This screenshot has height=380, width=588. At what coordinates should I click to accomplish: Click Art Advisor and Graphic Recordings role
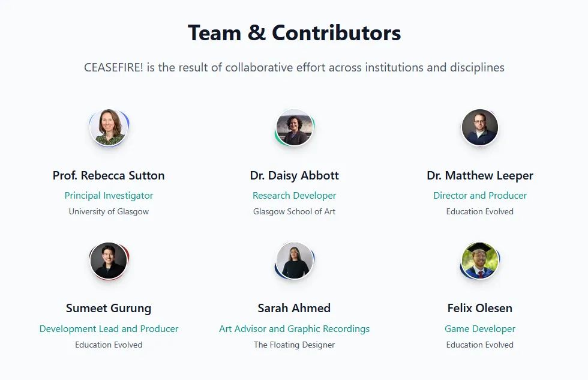tap(295, 328)
